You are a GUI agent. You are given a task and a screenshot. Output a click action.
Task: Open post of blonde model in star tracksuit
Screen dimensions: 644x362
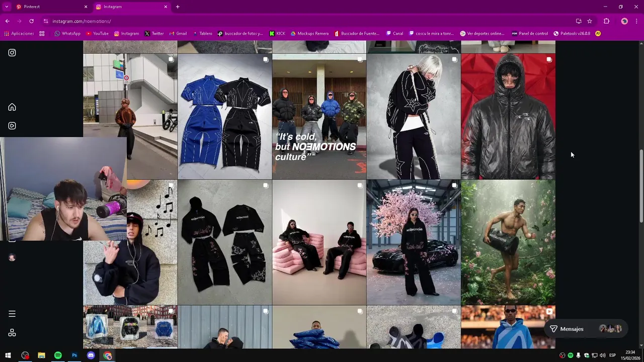(414, 117)
